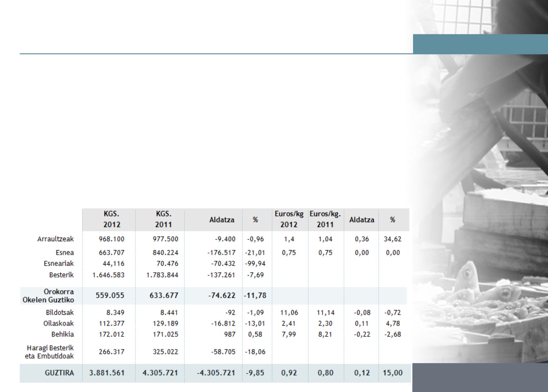Image resolution: width=548 pixels, height=392 pixels.
Task: Click the bold value 559.055
Action: click(x=110, y=295)
